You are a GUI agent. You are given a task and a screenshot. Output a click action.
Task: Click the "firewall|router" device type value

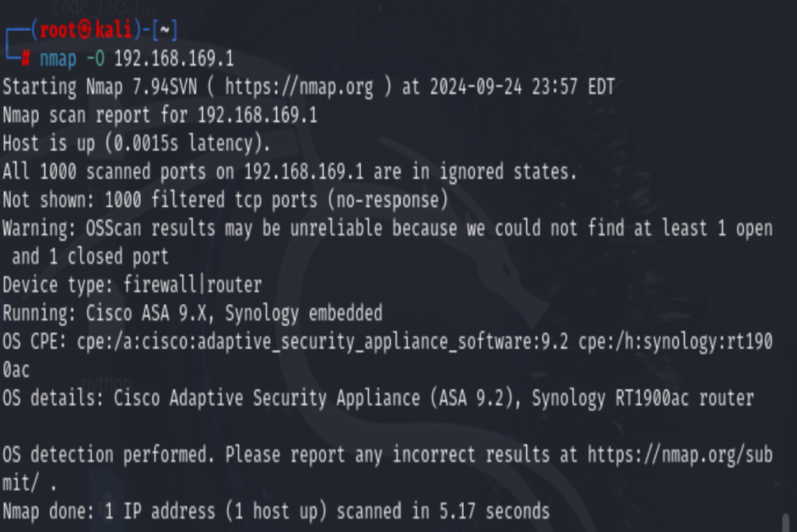192,285
